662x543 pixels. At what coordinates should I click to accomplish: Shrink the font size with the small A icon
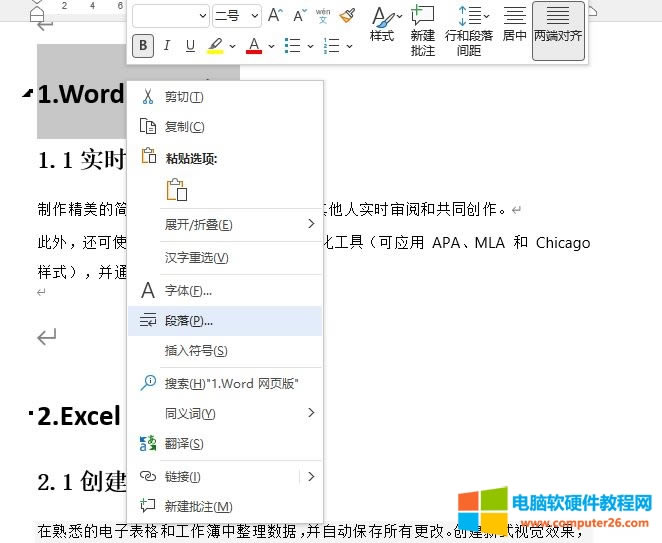click(x=299, y=15)
